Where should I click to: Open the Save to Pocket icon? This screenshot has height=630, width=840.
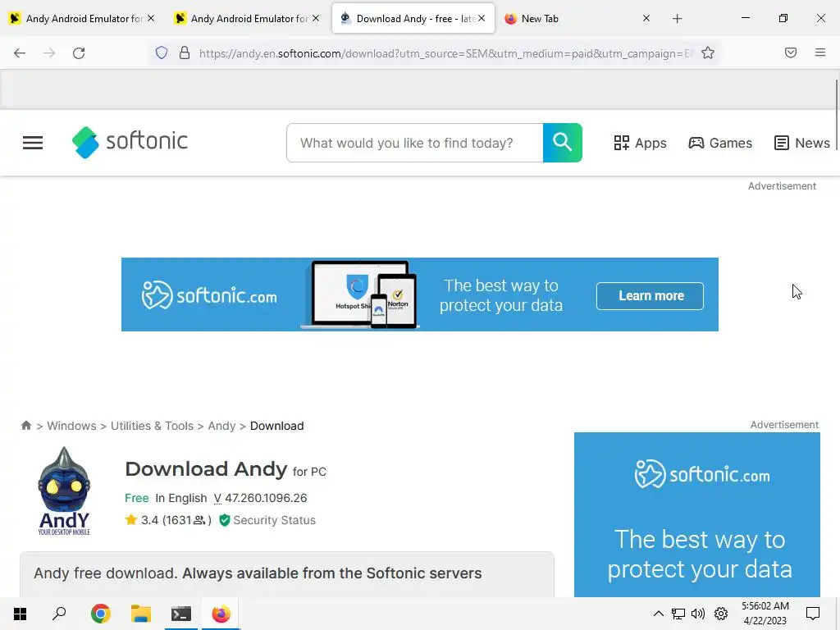(x=791, y=52)
